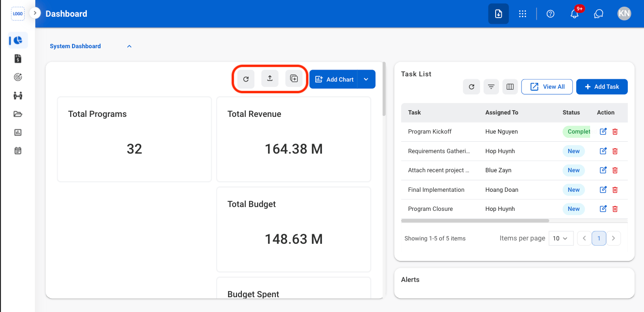Viewport: 644px width, 312px height.
Task: Click the Add Task button
Action: tap(602, 87)
